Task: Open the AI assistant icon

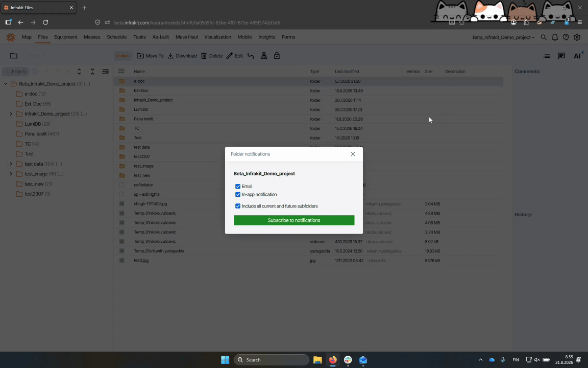Action: pyautogui.click(x=578, y=56)
